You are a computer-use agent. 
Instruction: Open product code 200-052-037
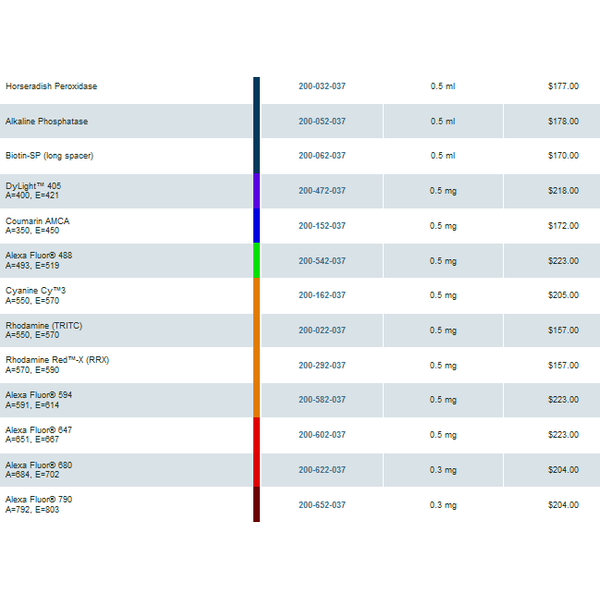[x=322, y=121]
